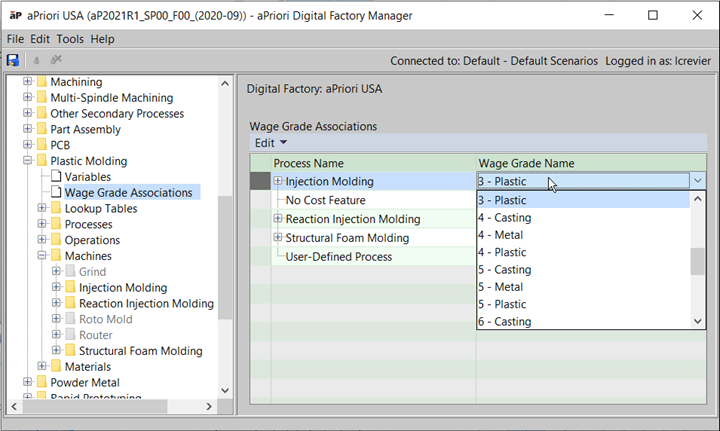Click the Injection Molding row selector cell

coord(260,181)
